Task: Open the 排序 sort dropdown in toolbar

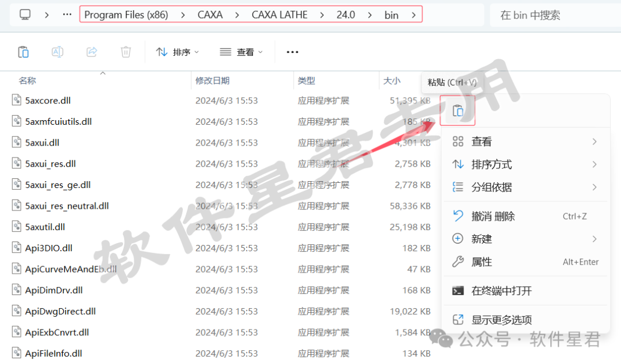Action: (x=178, y=52)
